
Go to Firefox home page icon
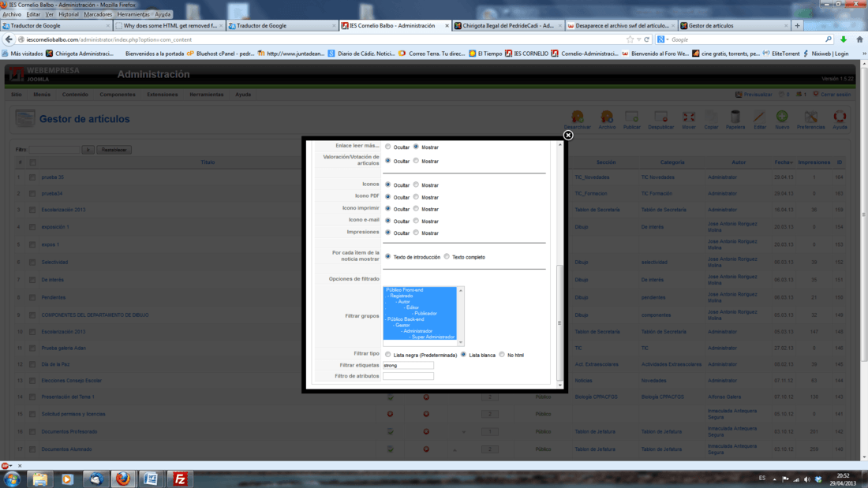tap(859, 39)
